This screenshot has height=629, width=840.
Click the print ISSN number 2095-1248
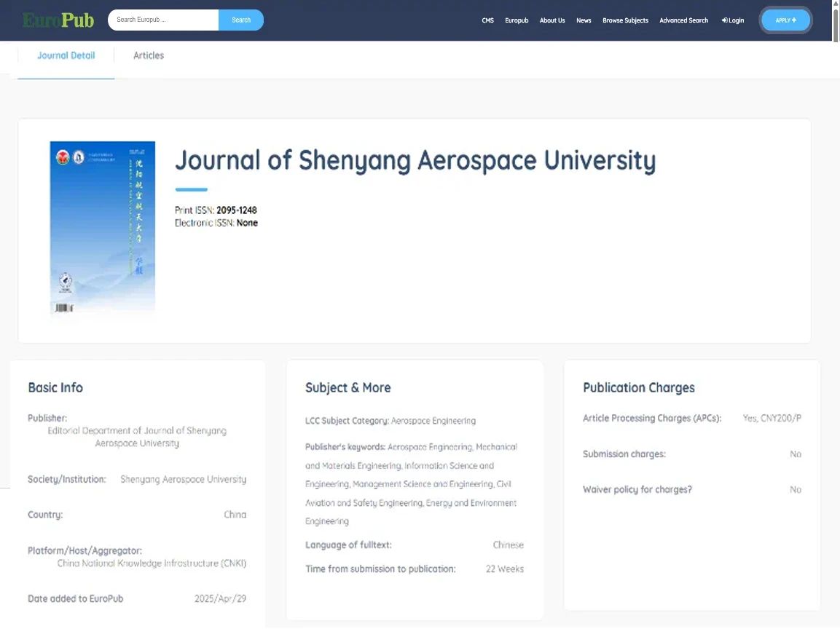point(236,210)
